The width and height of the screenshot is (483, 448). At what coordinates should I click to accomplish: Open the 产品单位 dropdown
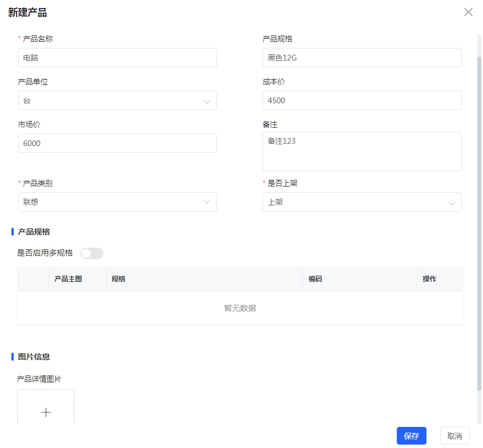click(118, 100)
